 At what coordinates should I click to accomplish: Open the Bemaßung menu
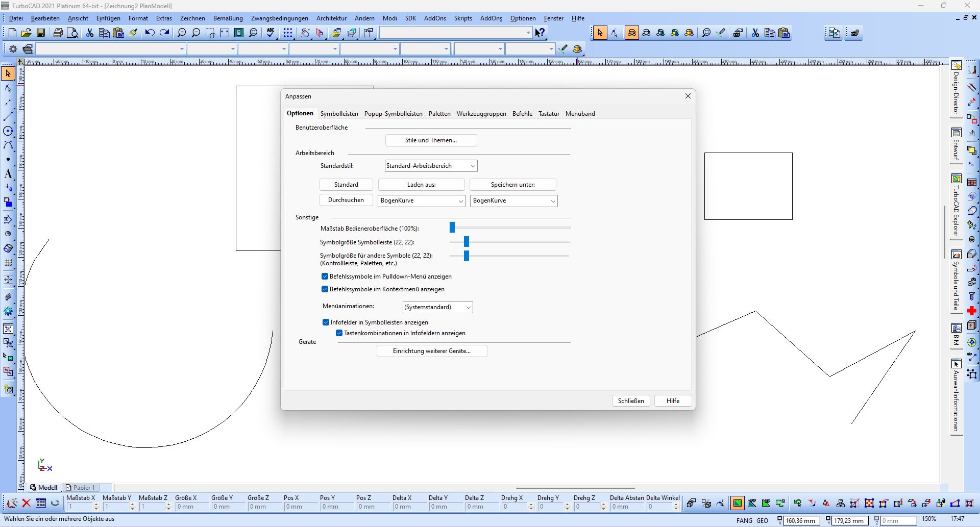(228, 18)
